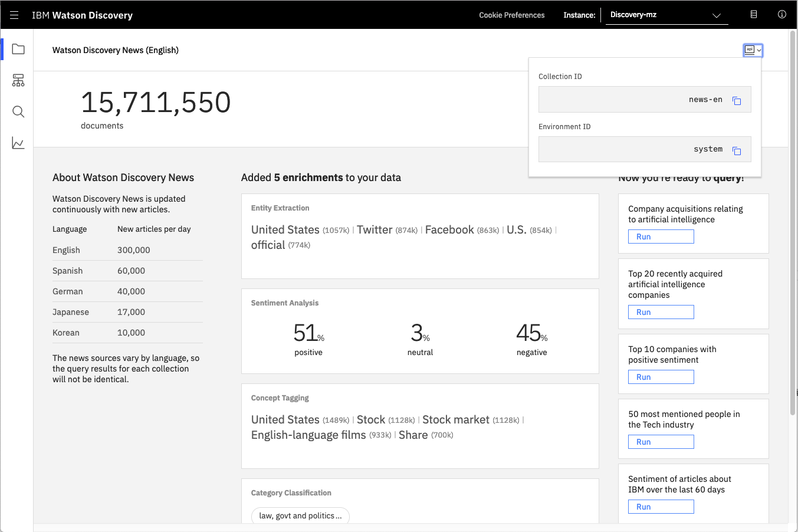Click the Sentiment Analysis heading
798x532 pixels.
285,303
